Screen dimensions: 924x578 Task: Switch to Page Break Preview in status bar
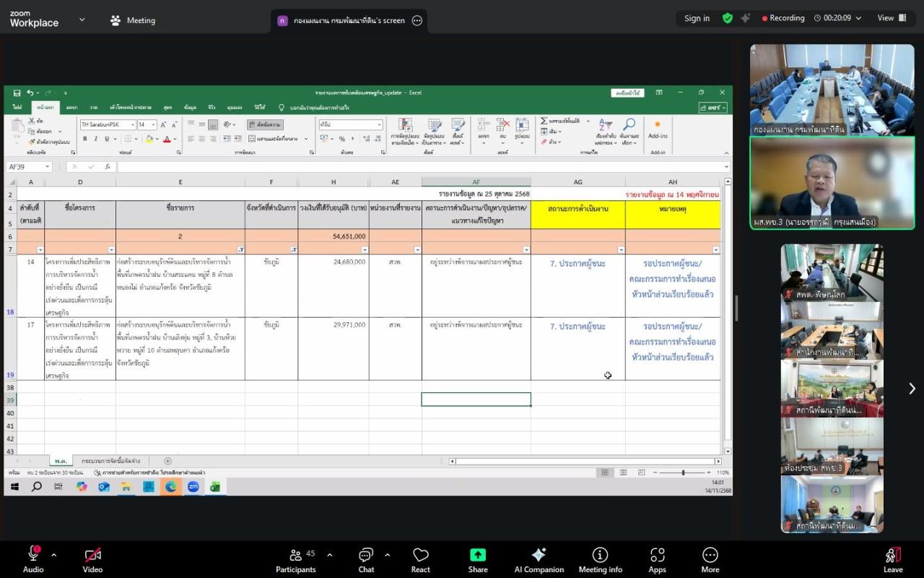(x=641, y=473)
